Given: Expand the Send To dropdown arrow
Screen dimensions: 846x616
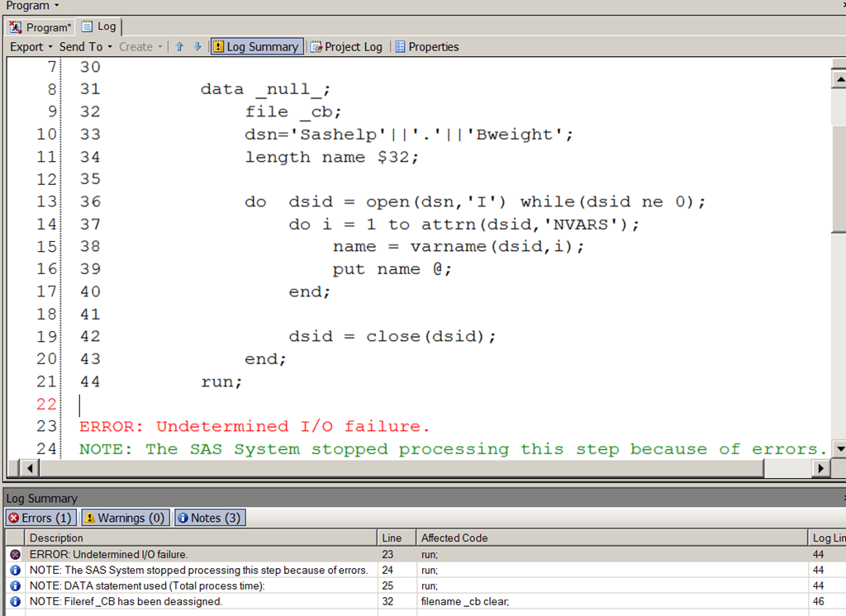Looking at the screenshot, I should (x=109, y=46).
